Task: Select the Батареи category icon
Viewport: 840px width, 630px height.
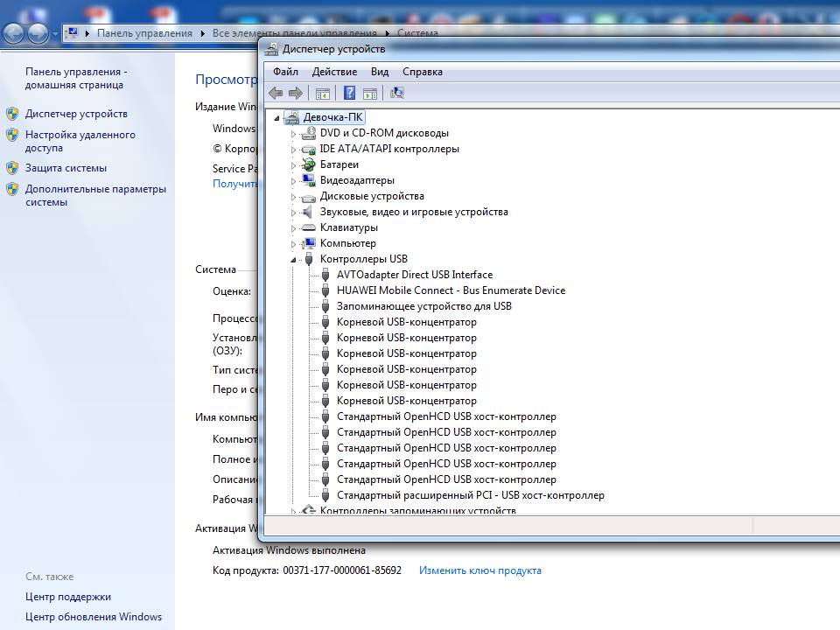Action: tap(308, 164)
